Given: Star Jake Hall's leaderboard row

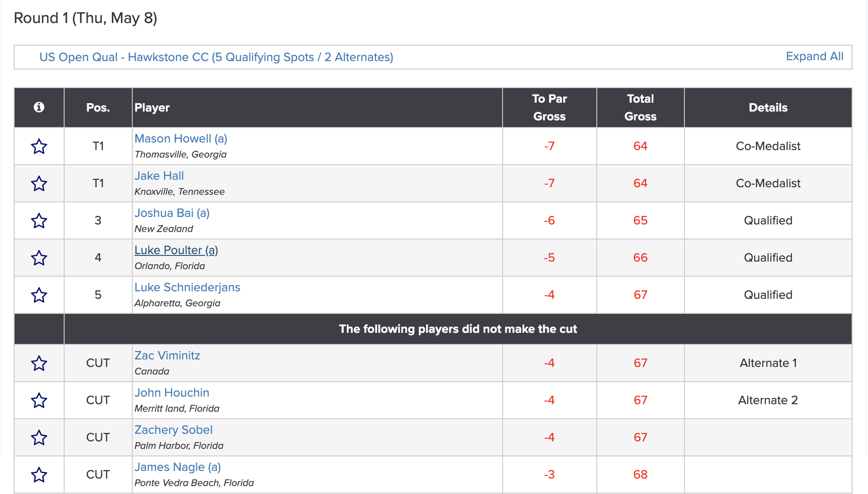Looking at the screenshot, I should (x=39, y=184).
